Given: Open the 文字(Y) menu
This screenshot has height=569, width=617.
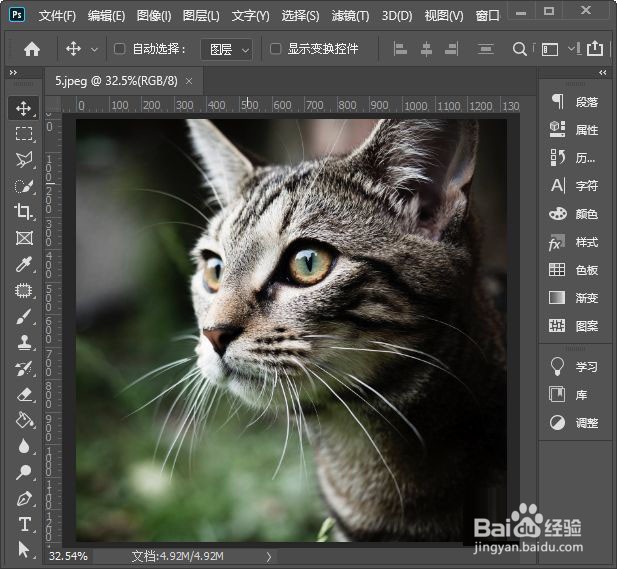Looking at the screenshot, I should [251, 16].
